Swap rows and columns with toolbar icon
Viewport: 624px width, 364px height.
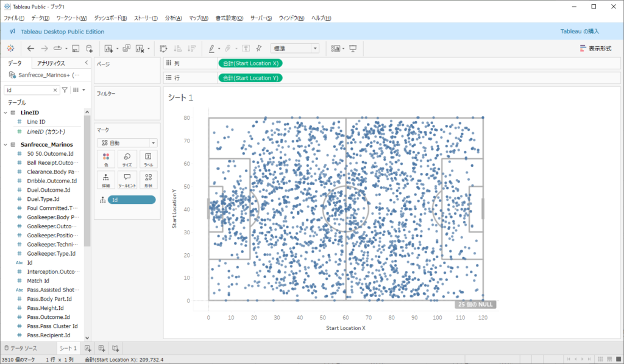point(163,49)
